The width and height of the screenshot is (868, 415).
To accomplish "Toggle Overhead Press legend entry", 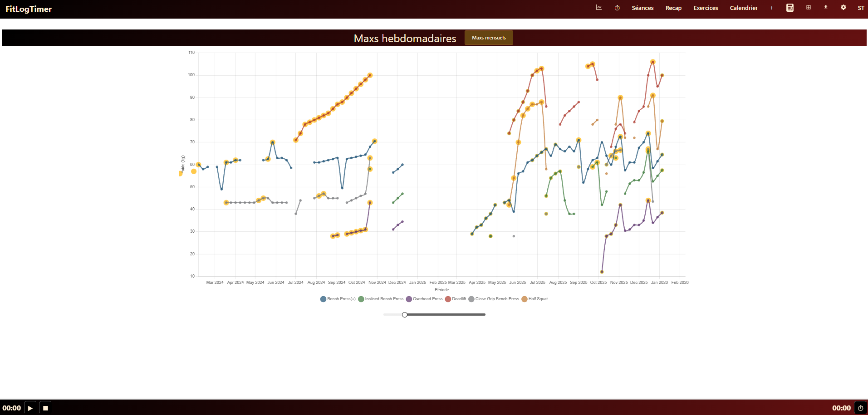I will [424, 299].
